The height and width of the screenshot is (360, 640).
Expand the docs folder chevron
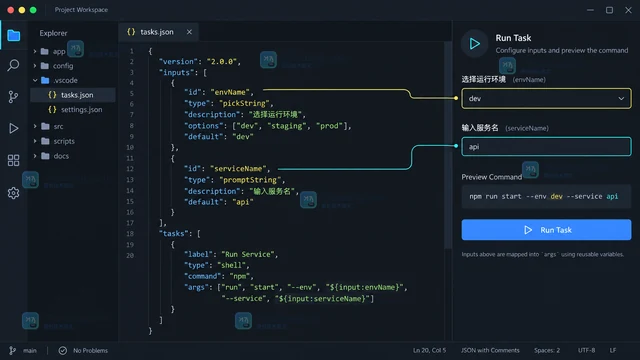(35, 156)
